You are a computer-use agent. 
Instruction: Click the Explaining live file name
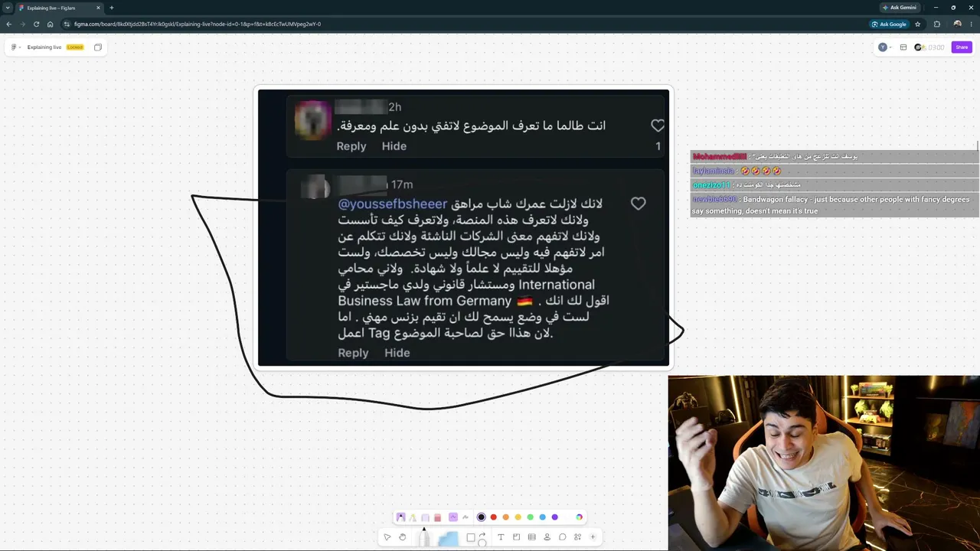point(44,47)
